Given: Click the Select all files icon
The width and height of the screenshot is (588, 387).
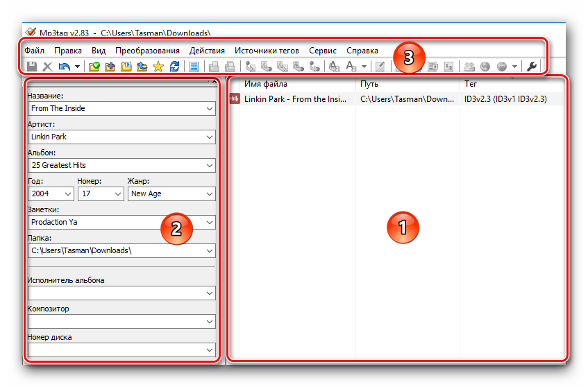Looking at the screenshot, I should coord(194,67).
